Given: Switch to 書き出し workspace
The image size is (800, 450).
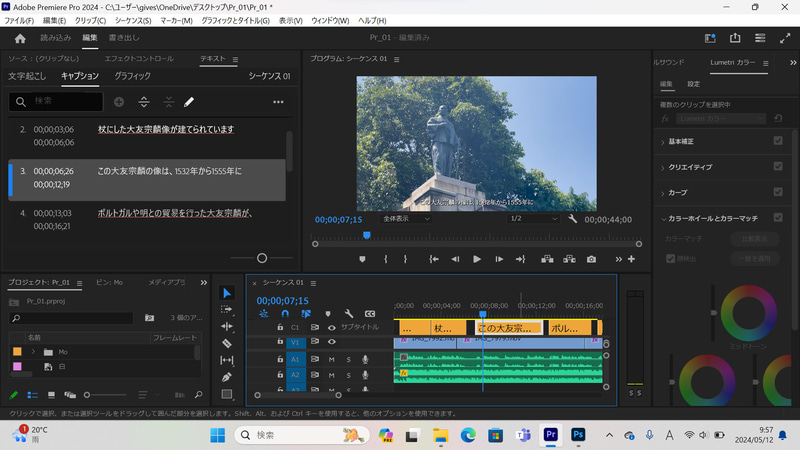Looking at the screenshot, I should pyautogui.click(x=124, y=38).
